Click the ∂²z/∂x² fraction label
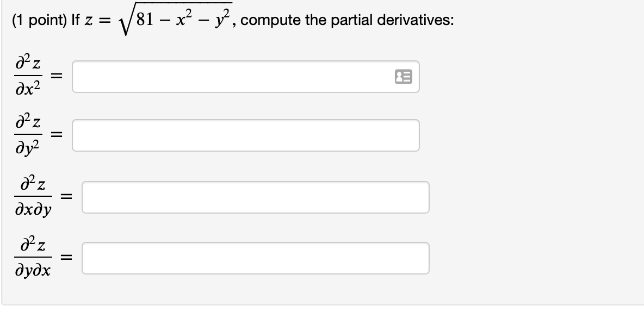 pyautogui.click(x=28, y=76)
